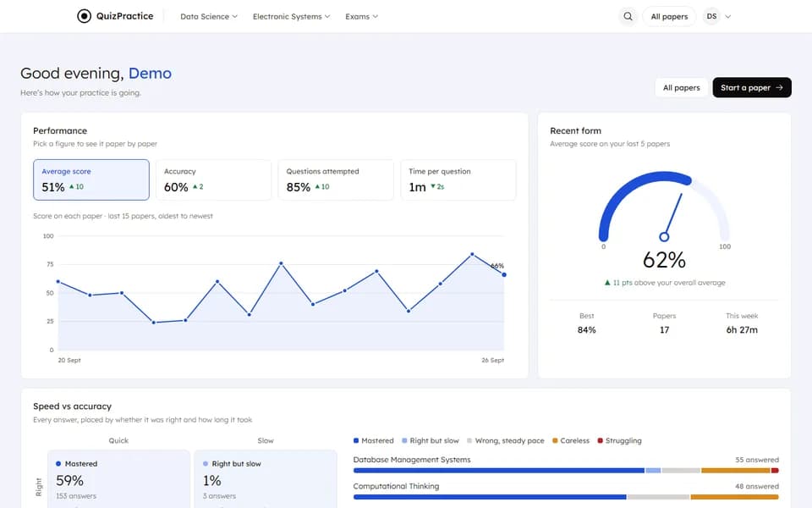Open search with the magnifying glass icon

[628, 16]
